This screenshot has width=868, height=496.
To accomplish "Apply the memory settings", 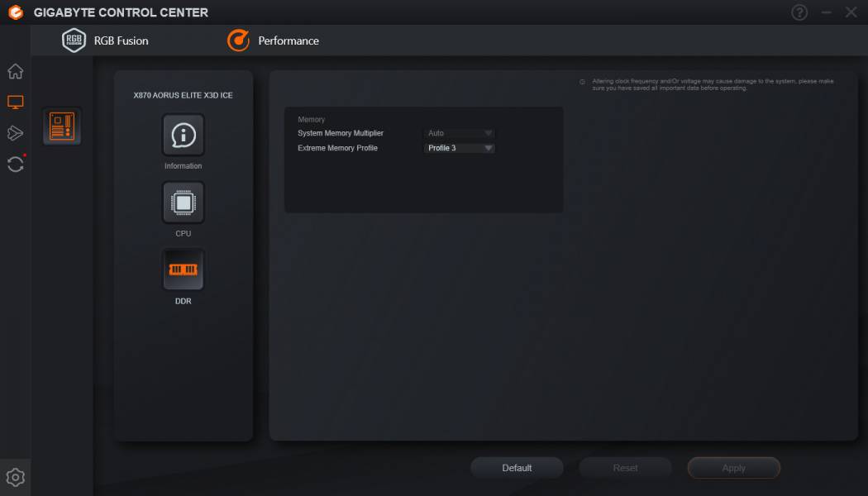I will coord(733,468).
